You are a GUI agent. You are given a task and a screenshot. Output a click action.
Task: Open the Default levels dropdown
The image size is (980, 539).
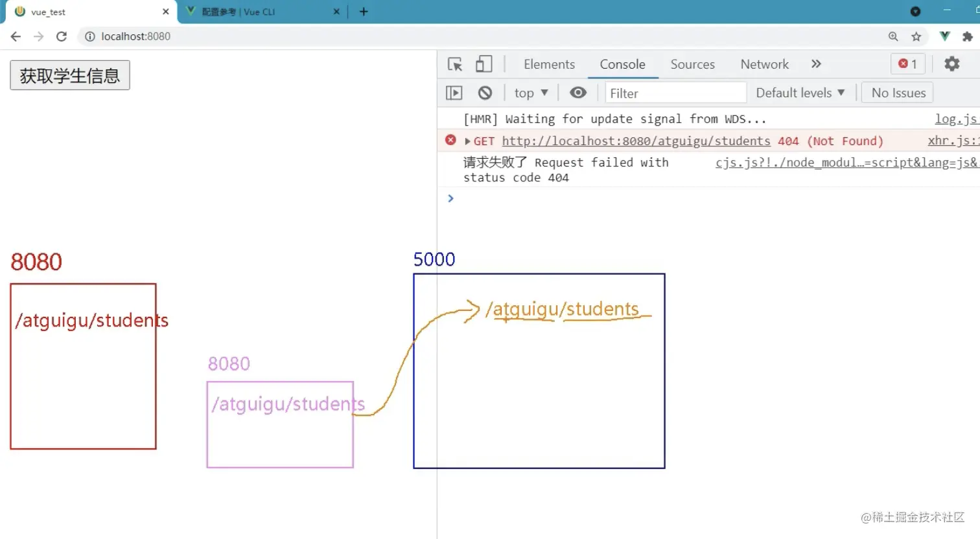800,93
